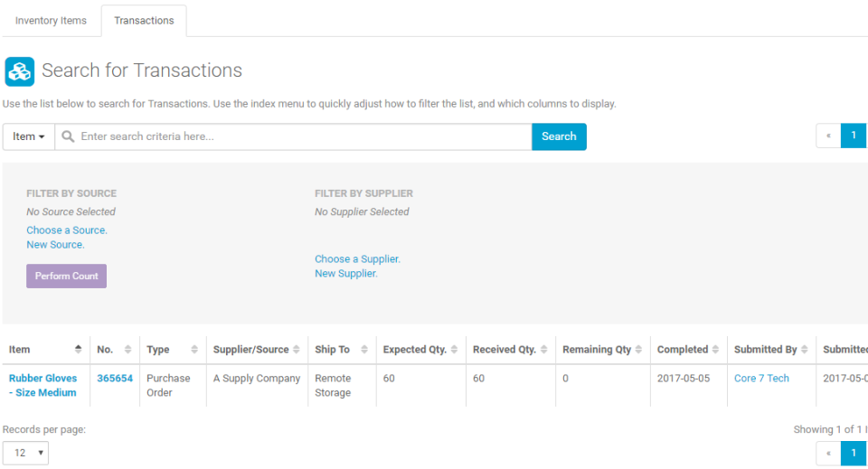This screenshot has height=469, width=868.
Task: Click the magnifying glass search icon
Action: 68,136
